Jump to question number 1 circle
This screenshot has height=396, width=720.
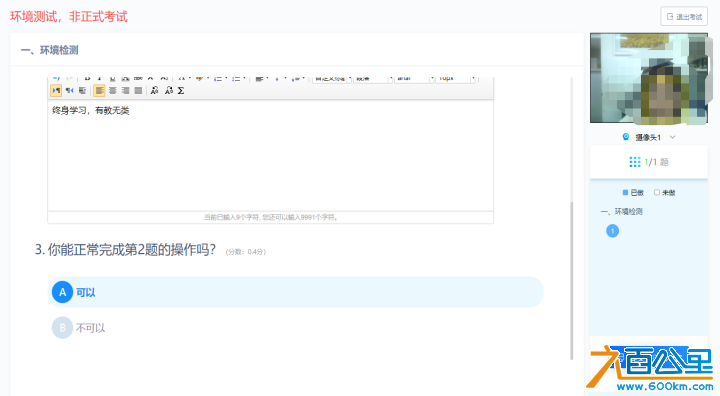[612, 231]
